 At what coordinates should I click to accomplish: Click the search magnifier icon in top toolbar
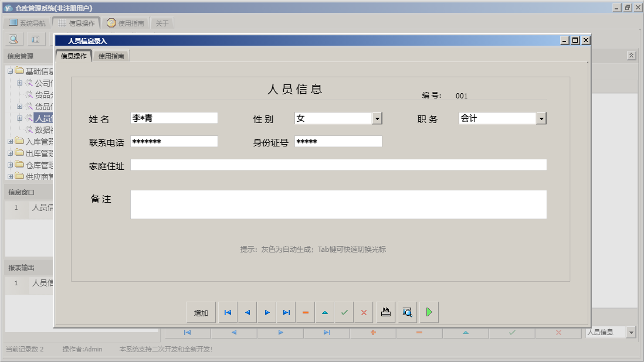coord(13,39)
